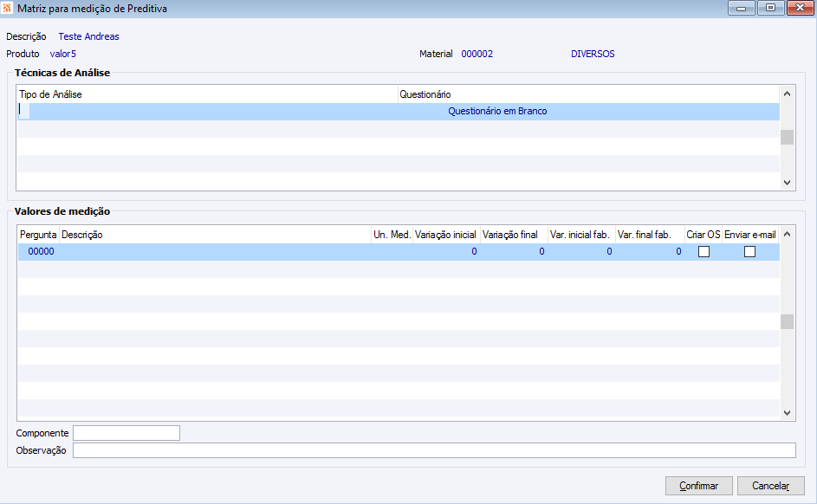Click the Var. final fab. column header
817x504 pixels.
[650, 235]
